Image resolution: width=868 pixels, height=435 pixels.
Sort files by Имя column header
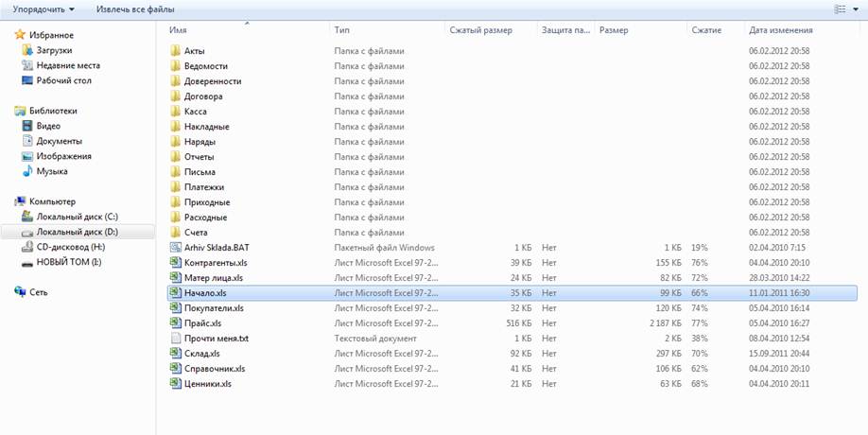click(x=178, y=30)
